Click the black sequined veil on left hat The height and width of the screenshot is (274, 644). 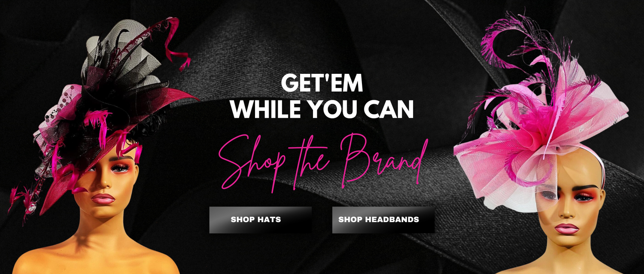click(56, 112)
